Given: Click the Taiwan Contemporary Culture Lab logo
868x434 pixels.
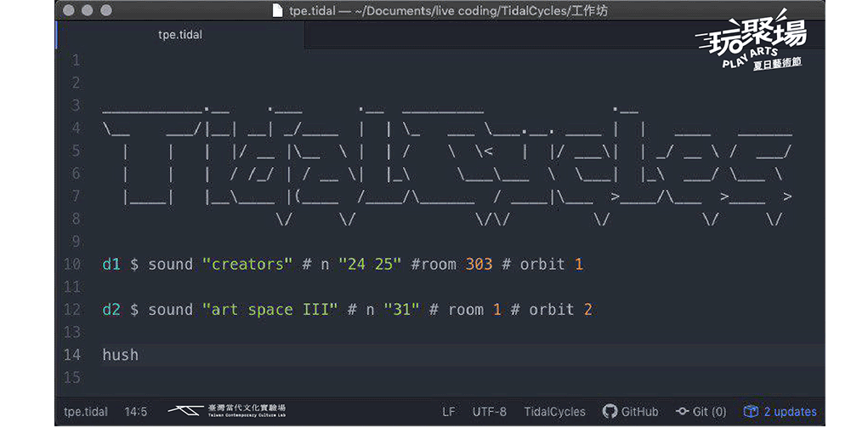Looking at the screenshot, I should 226,411.
